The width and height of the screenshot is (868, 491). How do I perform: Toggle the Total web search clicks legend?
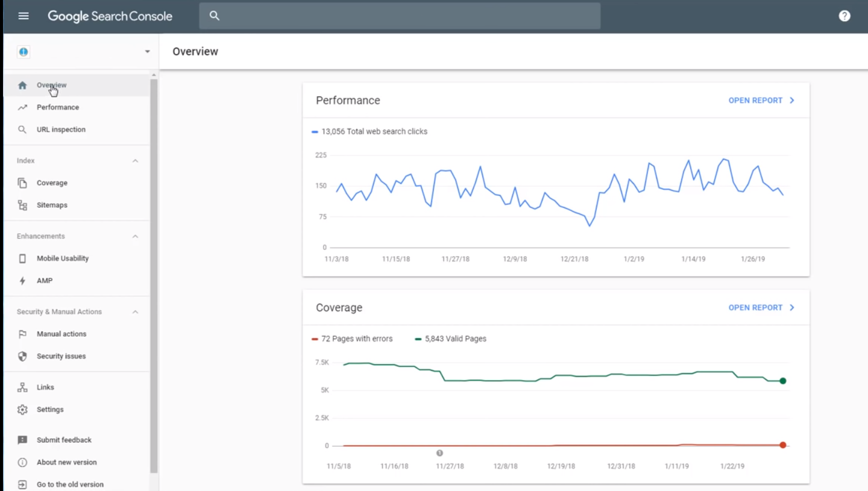(x=370, y=131)
